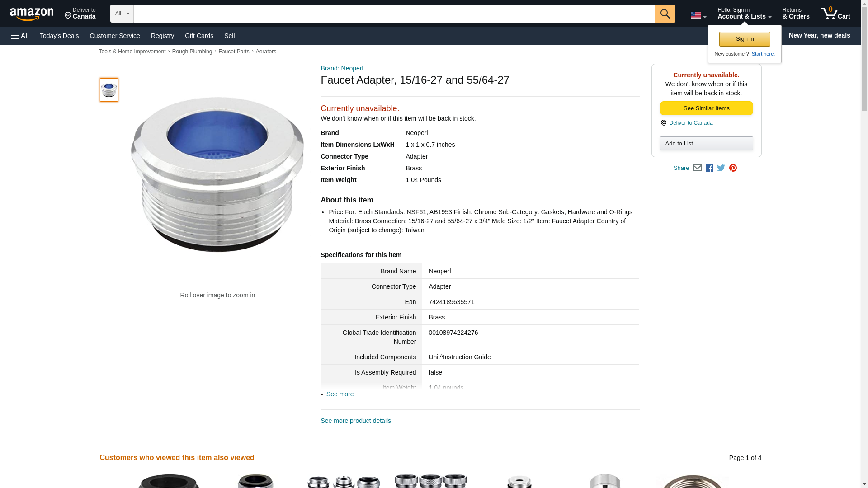The width and height of the screenshot is (868, 488).
Task: Open the search category All dropdown
Action: tap(122, 14)
